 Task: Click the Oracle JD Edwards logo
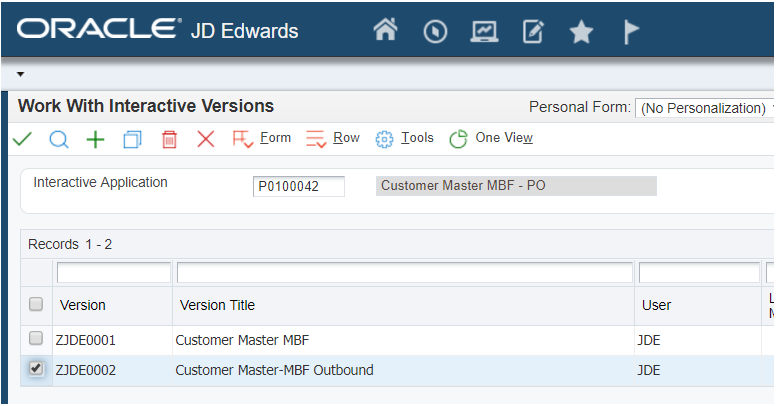coord(158,29)
